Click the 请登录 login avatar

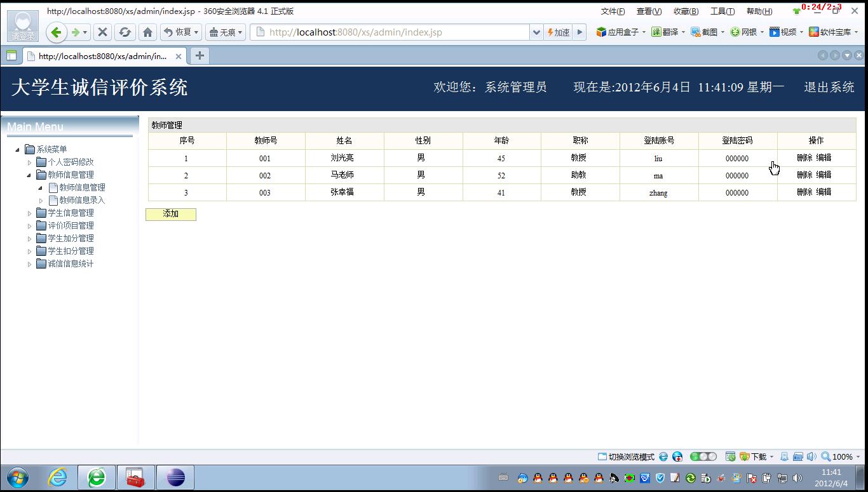click(x=23, y=26)
